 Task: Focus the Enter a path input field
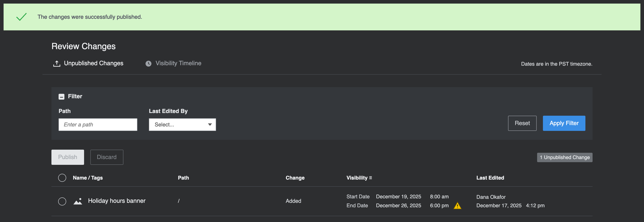point(98,125)
